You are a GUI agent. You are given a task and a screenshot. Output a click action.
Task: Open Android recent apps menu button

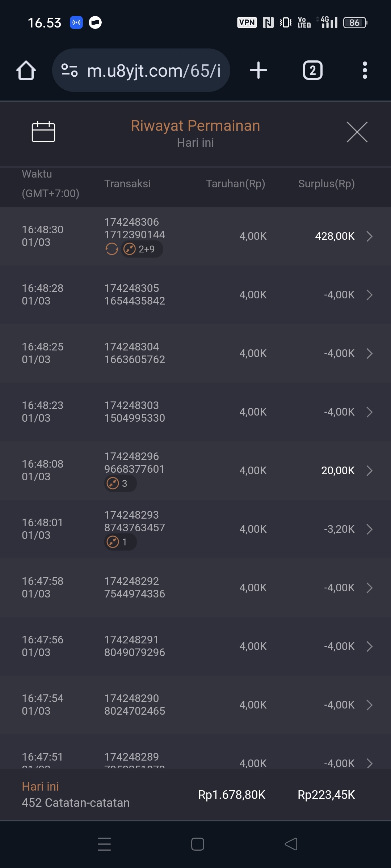click(104, 844)
